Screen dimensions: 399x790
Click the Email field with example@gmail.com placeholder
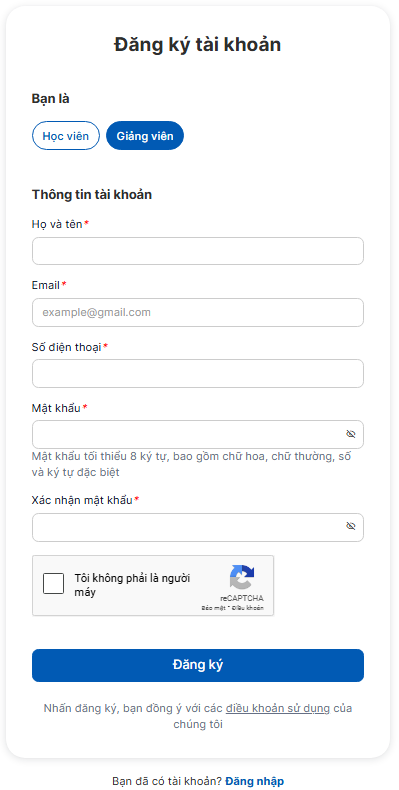click(198, 312)
